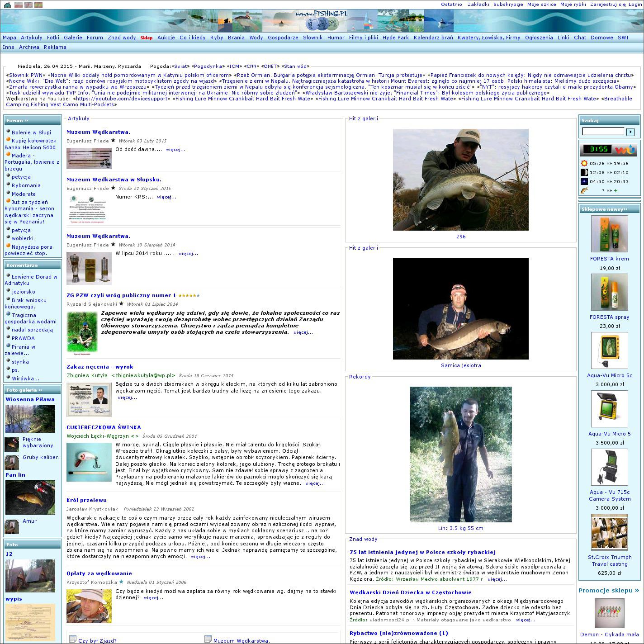Click the home house icon

click(7, 5)
